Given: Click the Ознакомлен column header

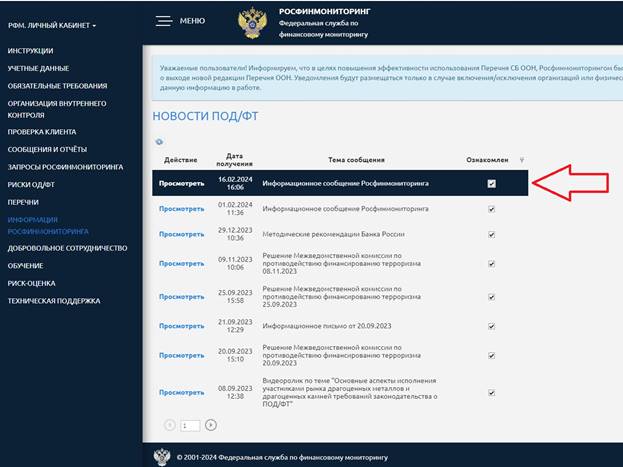Looking at the screenshot, I should pos(487,160).
